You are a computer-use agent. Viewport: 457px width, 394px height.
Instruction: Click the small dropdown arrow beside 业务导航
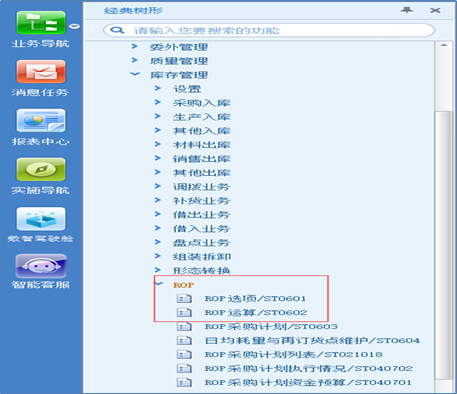pos(75,26)
